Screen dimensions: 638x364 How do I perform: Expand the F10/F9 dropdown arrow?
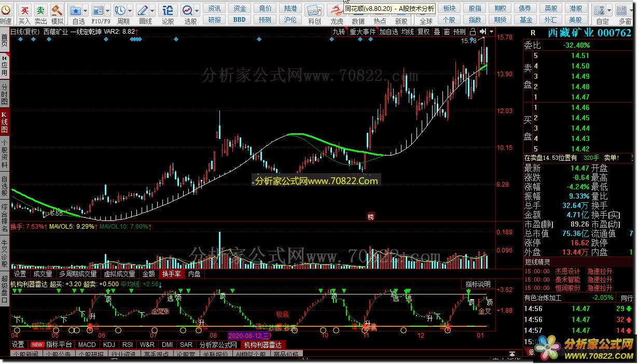pos(108,10)
